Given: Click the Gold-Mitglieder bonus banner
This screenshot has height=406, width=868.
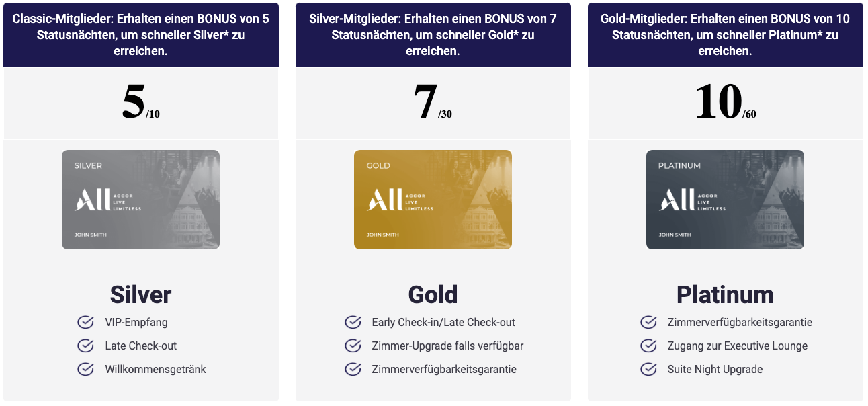Looking at the screenshot, I should click(x=726, y=35).
